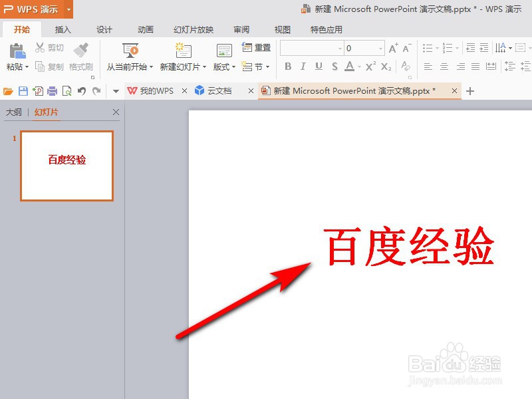The width and height of the screenshot is (532, 399).
Task: Select slide 1 thumbnail
Action: [67, 166]
